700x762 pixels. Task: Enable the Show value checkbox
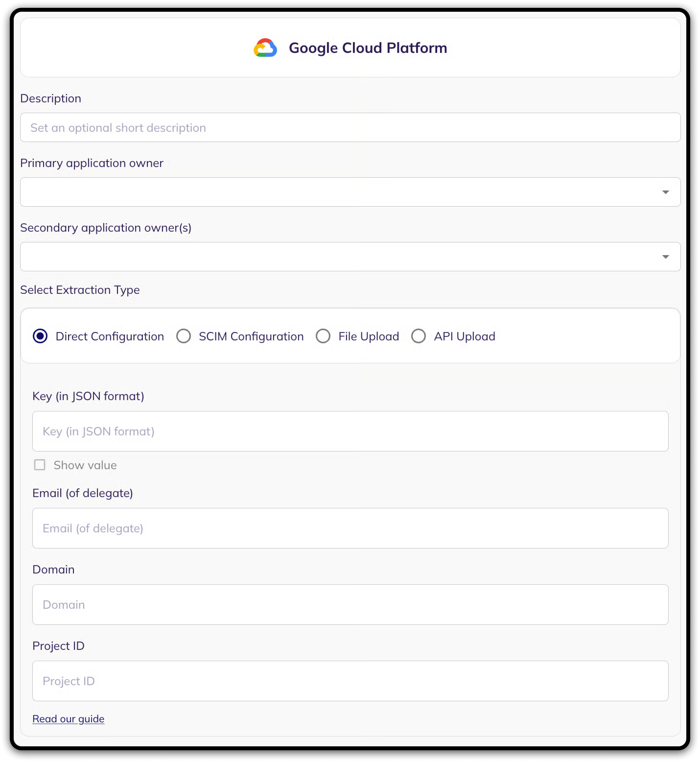point(40,465)
